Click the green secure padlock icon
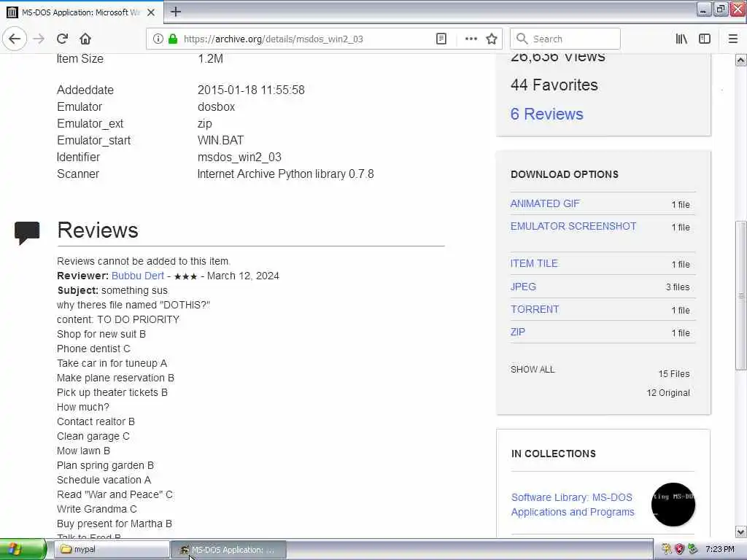This screenshot has height=560, width=747. (x=173, y=39)
